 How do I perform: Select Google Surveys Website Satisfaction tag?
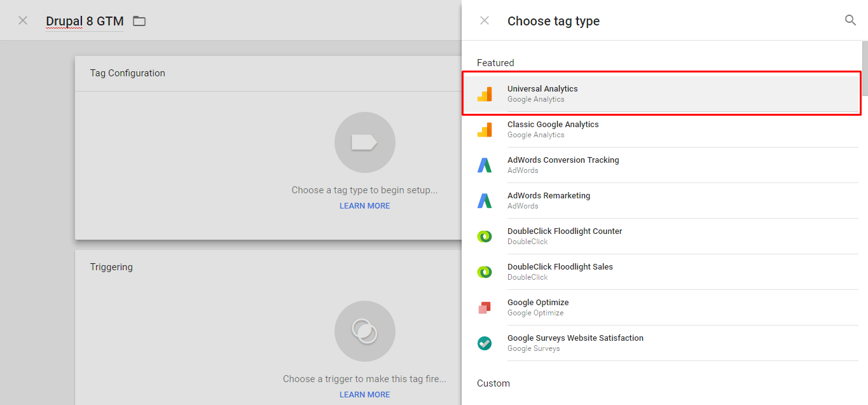[661, 343]
